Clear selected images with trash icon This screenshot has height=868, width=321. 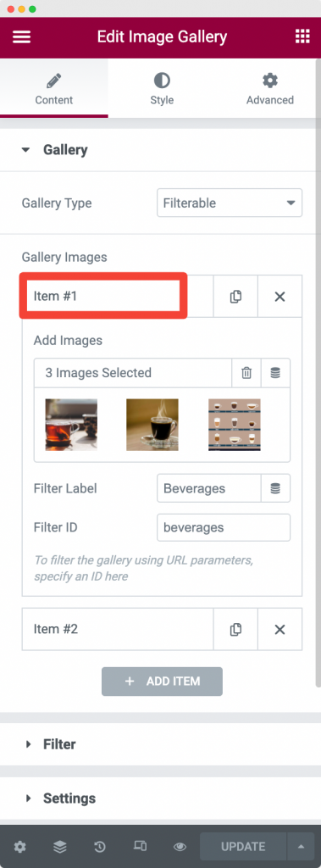[246, 373]
